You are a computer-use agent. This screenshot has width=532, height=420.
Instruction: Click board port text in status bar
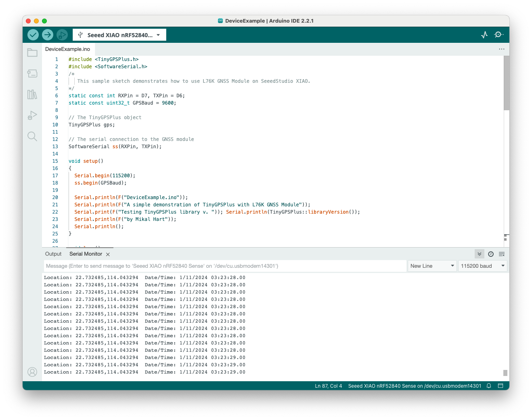point(415,386)
